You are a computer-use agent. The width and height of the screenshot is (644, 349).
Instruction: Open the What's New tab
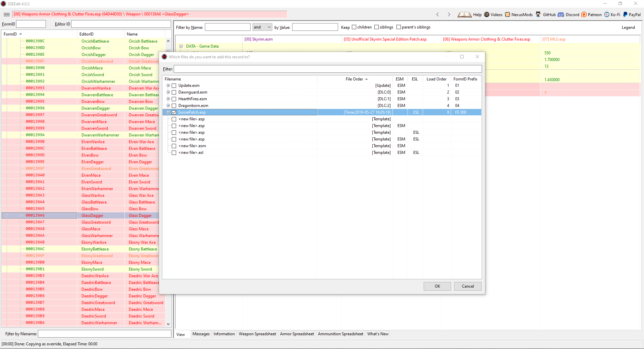coord(378,334)
